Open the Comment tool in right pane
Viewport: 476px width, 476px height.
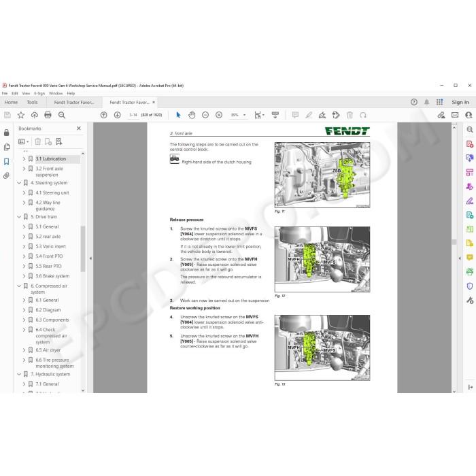(x=470, y=258)
